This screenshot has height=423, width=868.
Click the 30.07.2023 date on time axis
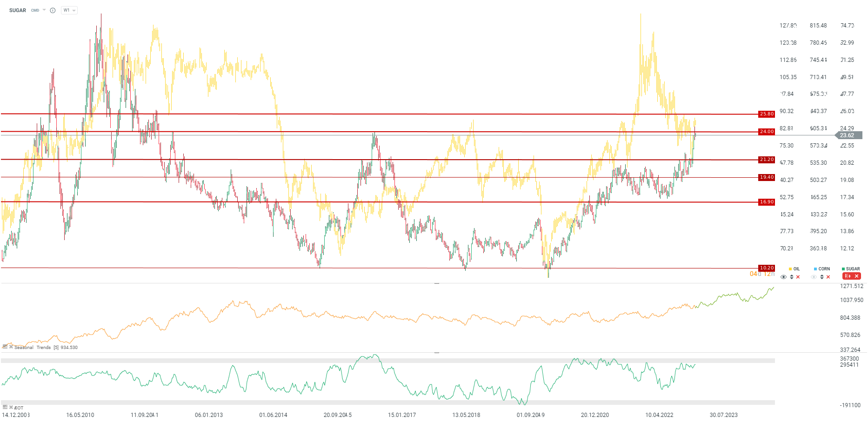tap(723, 415)
